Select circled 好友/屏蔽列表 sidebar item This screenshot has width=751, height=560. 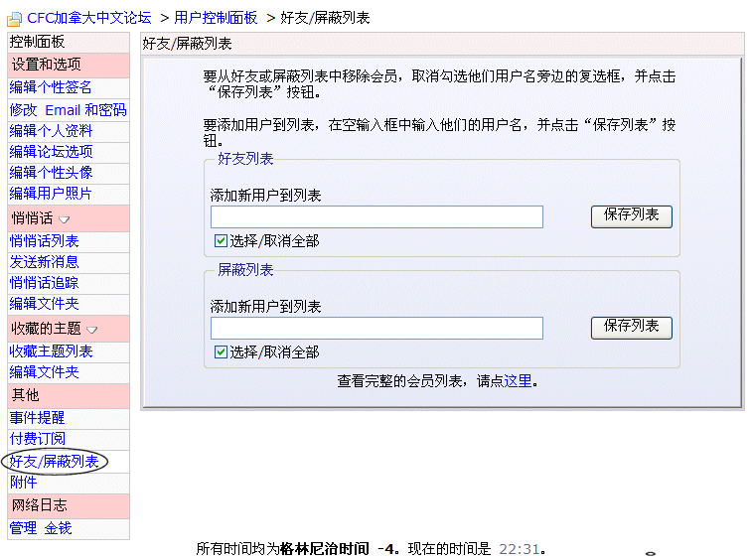click(x=54, y=462)
